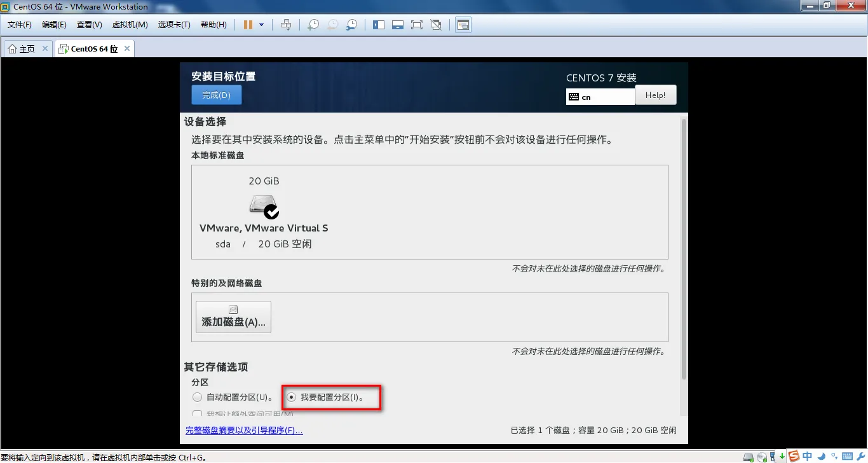The width and height of the screenshot is (868, 463).
Task: Click the VMware Workstation title bar app icon
Action: pyautogui.click(x=5, y=6)
